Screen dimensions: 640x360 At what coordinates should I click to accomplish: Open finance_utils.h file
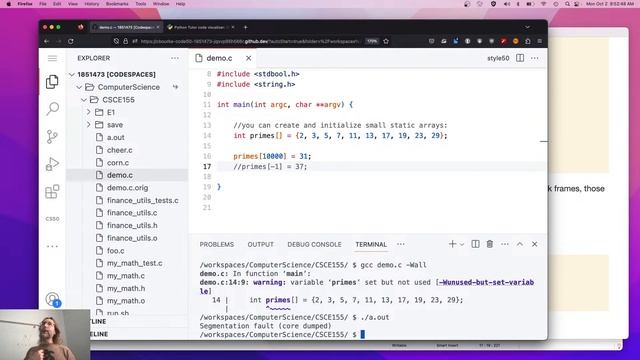click(132, 225)
